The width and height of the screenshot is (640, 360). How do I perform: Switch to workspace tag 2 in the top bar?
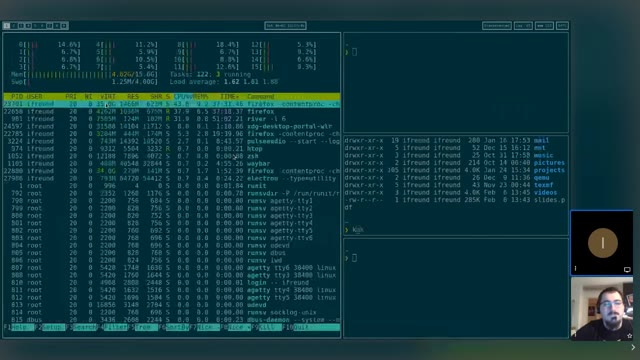click(x=14, y=26)
